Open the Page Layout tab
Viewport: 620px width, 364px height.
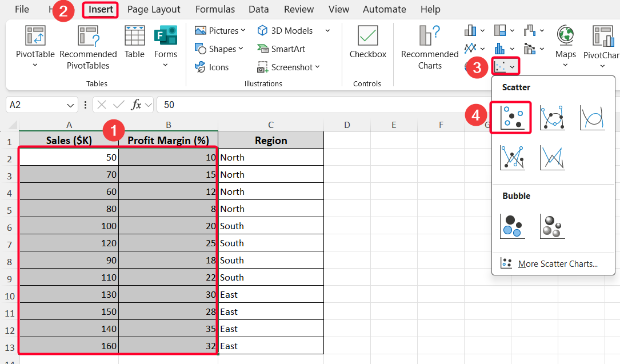[154, 9]
